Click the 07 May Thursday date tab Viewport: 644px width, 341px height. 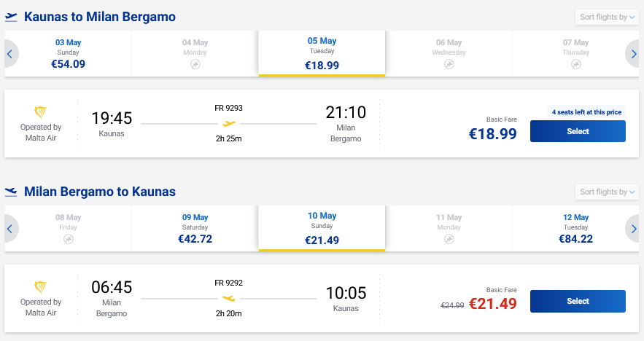(575, 53)
